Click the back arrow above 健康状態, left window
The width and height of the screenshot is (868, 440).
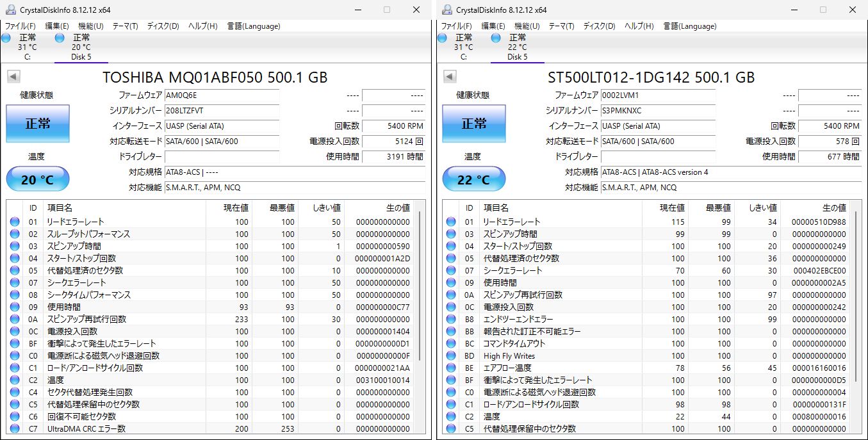13,76
